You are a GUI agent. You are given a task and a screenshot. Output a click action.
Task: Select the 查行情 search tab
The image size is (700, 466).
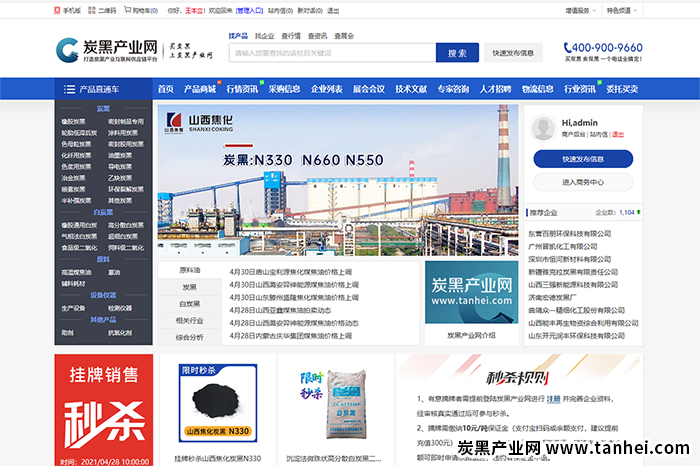tap(291, 36)
